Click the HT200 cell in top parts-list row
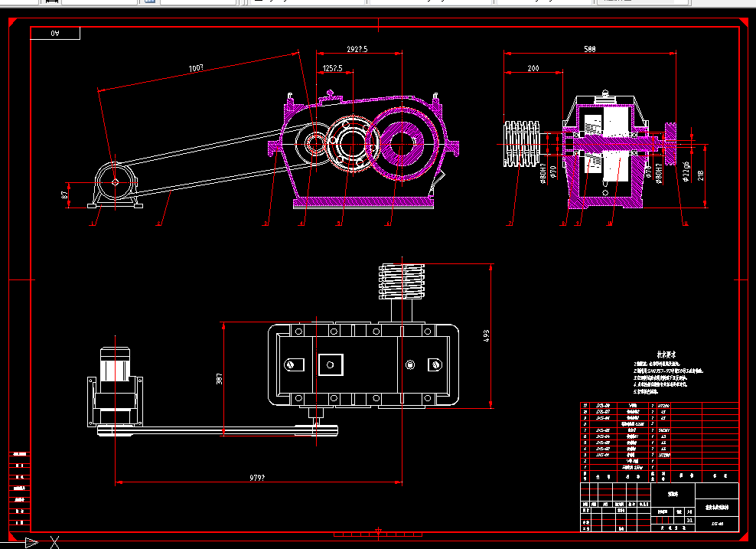 [663, 406]
